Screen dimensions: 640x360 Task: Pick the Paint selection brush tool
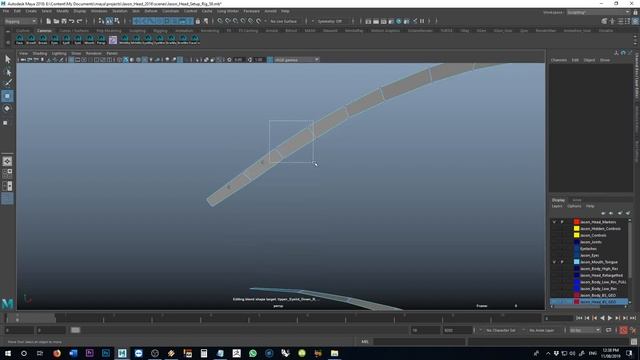click(x=8, y=83)
